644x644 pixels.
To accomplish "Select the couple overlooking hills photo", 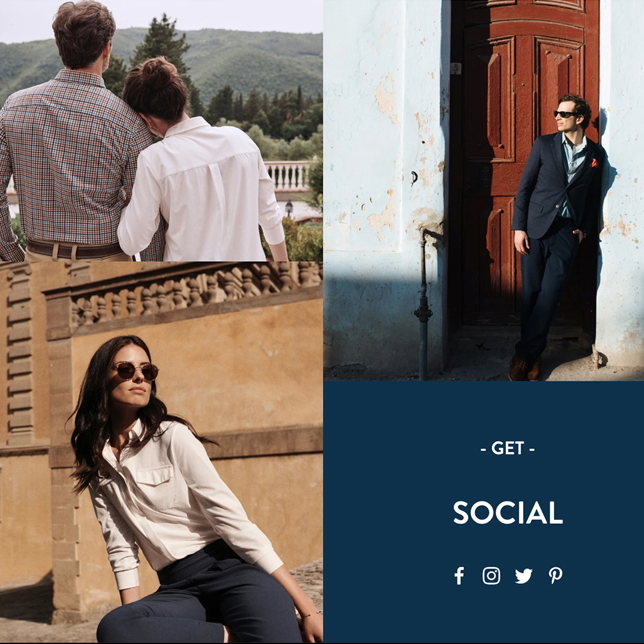I will [161, 131].
